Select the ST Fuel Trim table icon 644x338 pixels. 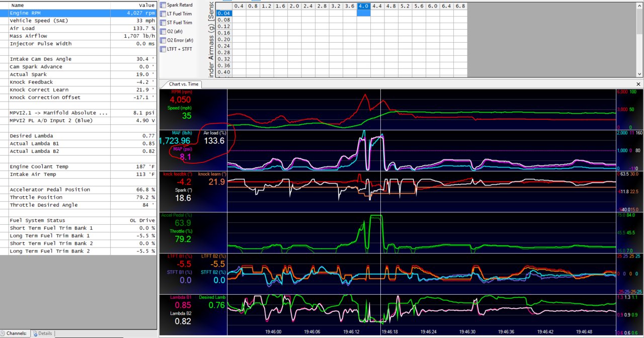click(163, 23)
